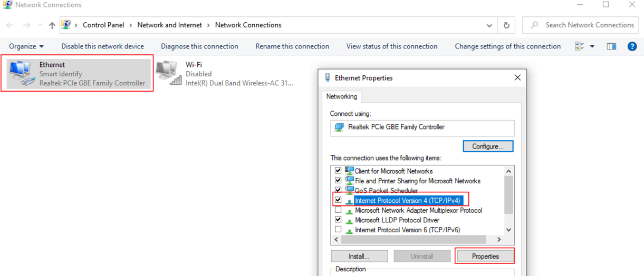Click list scroll up arrow

point(508,171)
